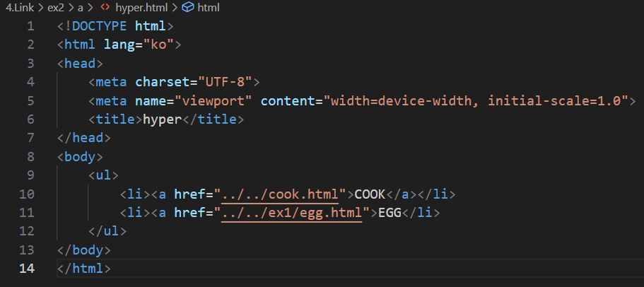Click the lang "ko" attribute value
The image size is (644, 287).
(x=158, y=45)
